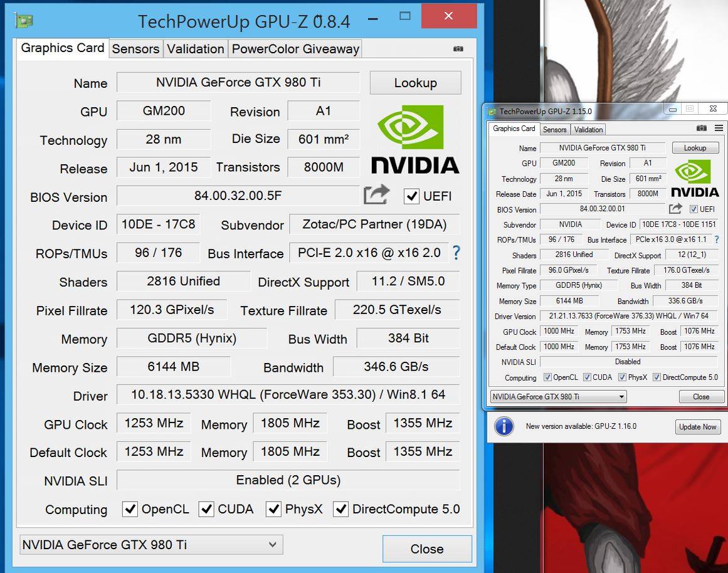The image size is (728, 573).
Task: Open the hamburger menu in GPU-Z 1.15.0
Action: (719, 128)
